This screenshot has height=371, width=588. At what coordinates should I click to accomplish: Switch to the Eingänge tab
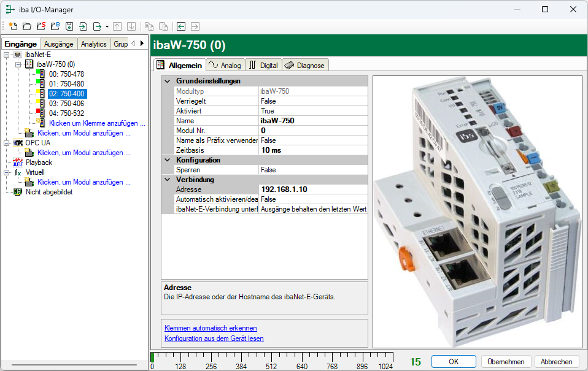pyautogui.click(x=21, y=44)
